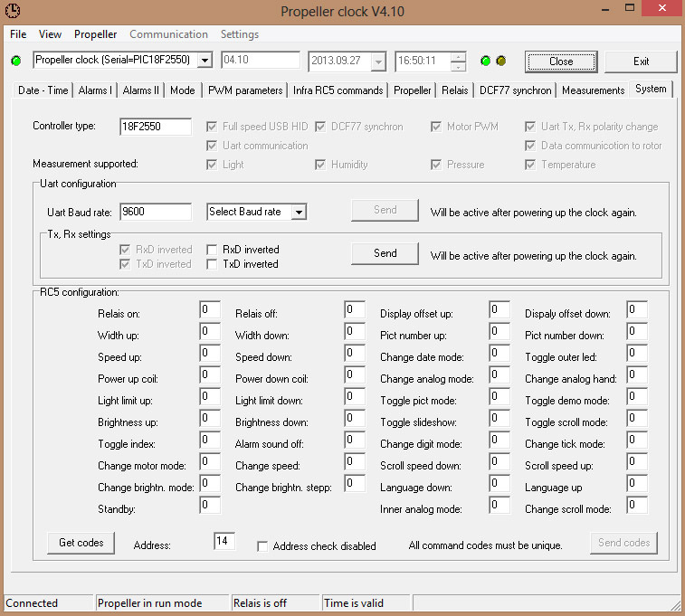
Task: Click the Display offset up code field
Action: (x=499, y=309)
